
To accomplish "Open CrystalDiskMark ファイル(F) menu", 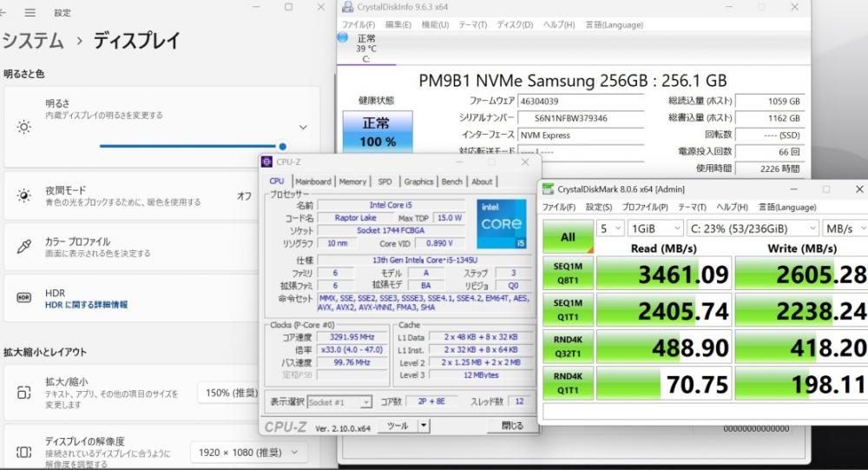I will (558, 207).
